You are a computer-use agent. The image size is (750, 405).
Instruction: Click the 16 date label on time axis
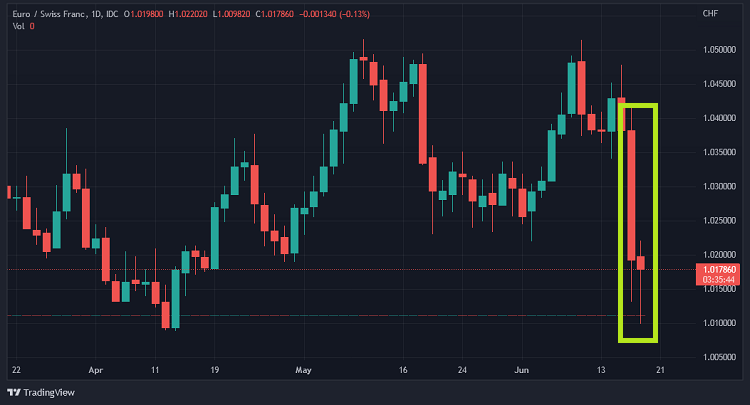click(403, 370)
